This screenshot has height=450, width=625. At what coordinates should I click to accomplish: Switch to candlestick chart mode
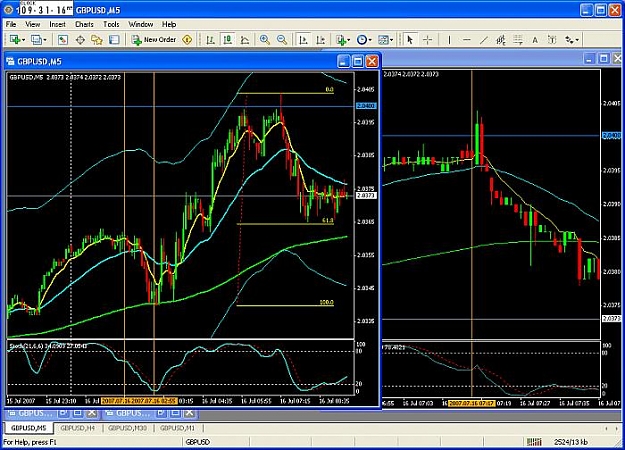click(x=228, y=40)
